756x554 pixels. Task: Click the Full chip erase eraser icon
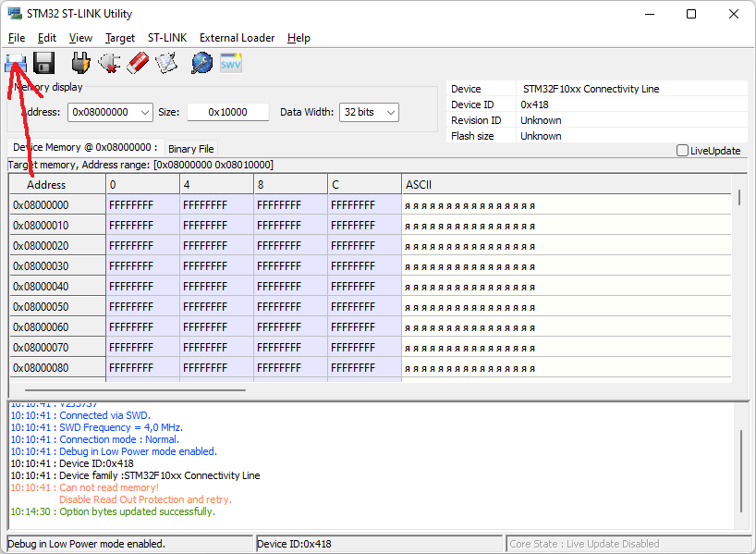coord(138,63)
